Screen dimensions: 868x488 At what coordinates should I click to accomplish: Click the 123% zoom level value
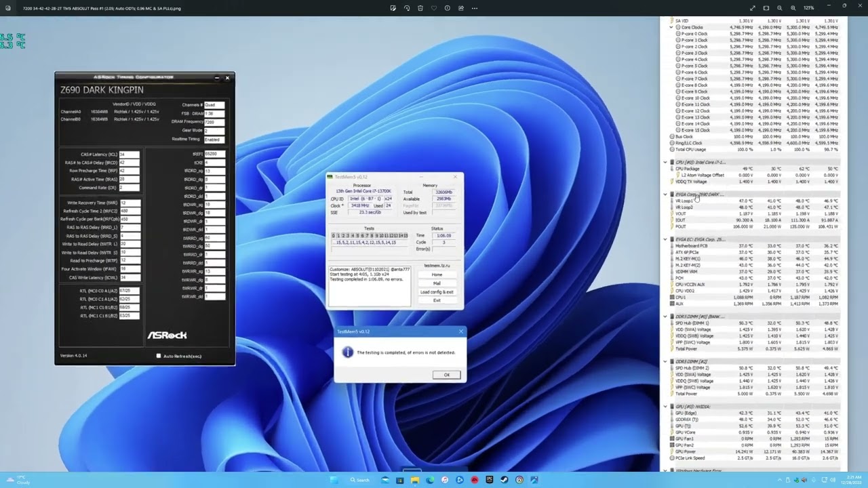pos(808,8)
